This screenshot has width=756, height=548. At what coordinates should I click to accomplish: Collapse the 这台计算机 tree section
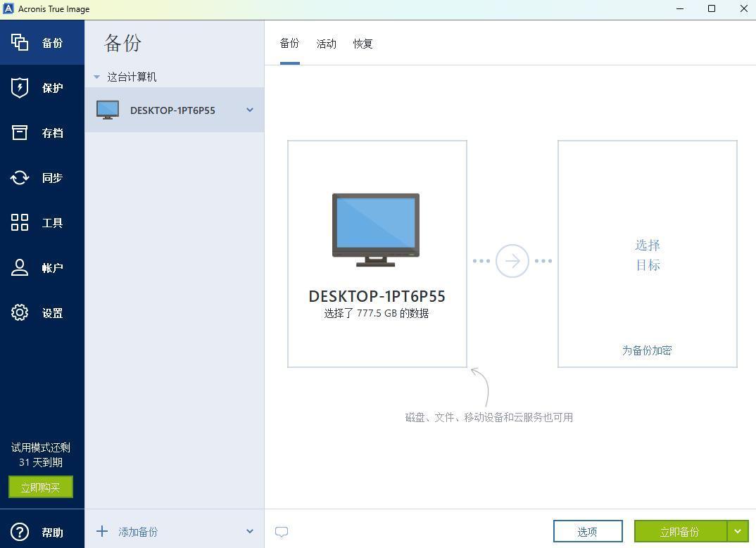tap(97, 77)
